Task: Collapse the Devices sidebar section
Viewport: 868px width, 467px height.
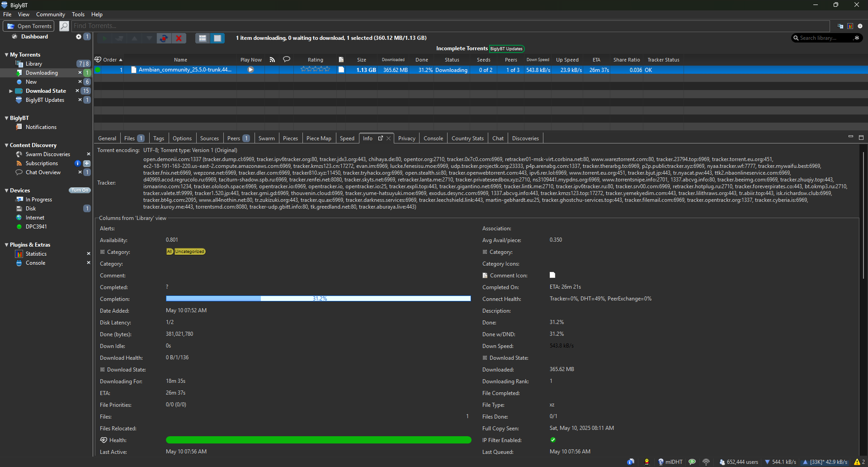Action: click(6, 191)
